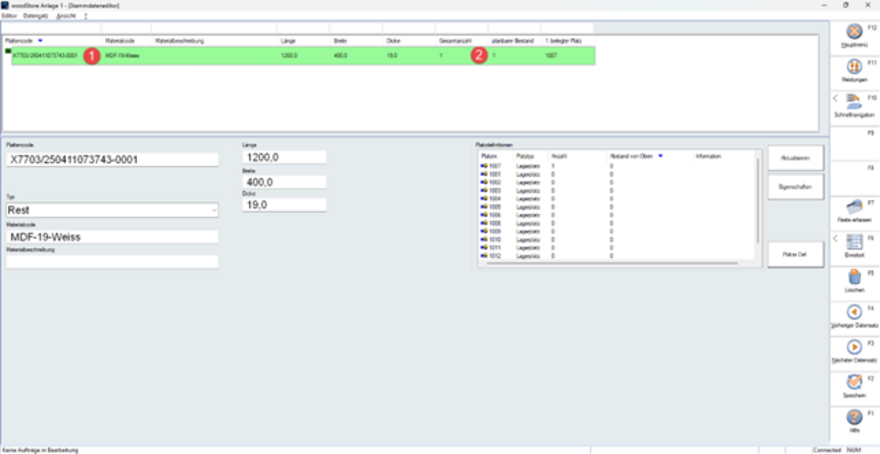Select the Platz 1010 row
The width and height of the screenshot is (880, 454).
(x=617, y=239)
